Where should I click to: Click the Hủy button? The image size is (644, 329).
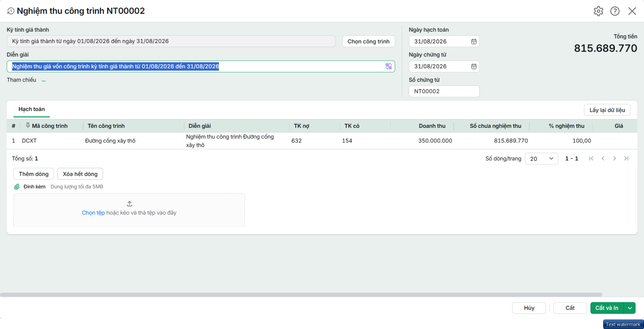click(x=529, y=308)
